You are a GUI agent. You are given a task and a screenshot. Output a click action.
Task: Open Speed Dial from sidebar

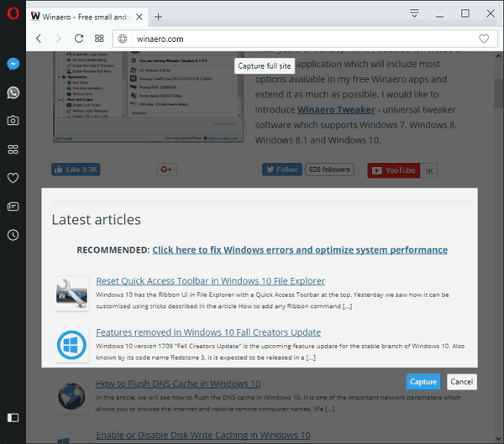tap(13, 149)
